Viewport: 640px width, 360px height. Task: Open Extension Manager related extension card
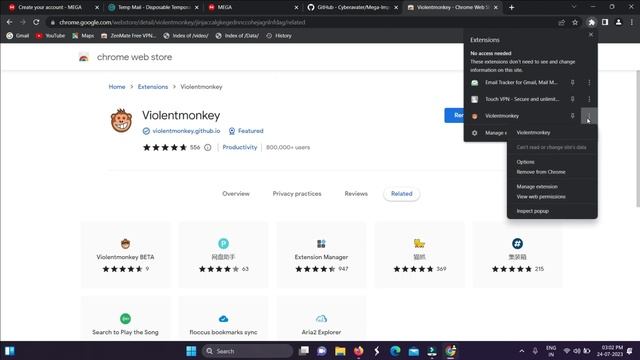coord(321,255)
